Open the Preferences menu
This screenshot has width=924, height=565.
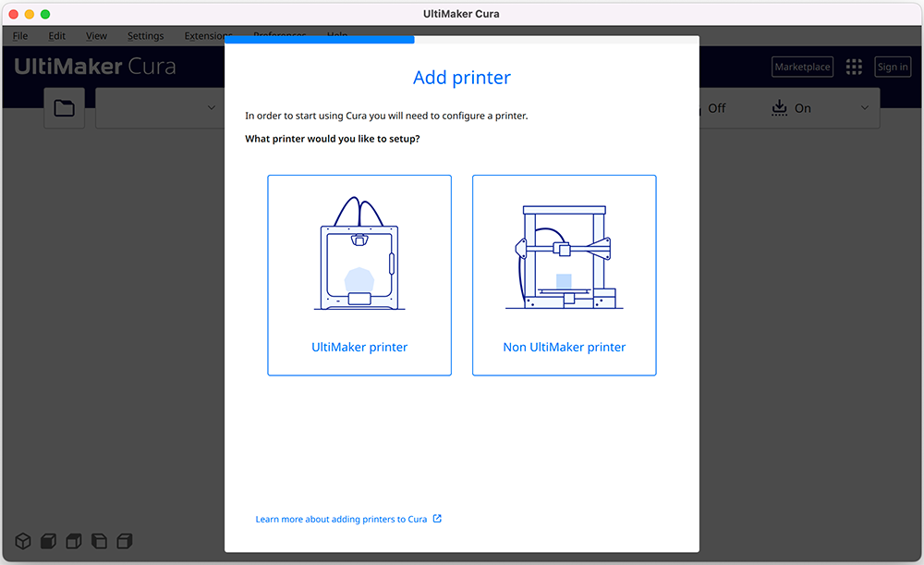pyautogui.click(x=279, y=35)
